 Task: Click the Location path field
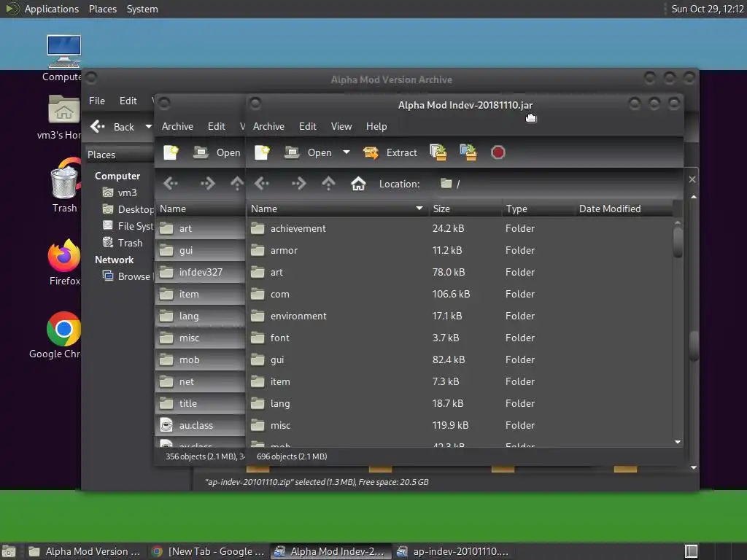[557, 184]
